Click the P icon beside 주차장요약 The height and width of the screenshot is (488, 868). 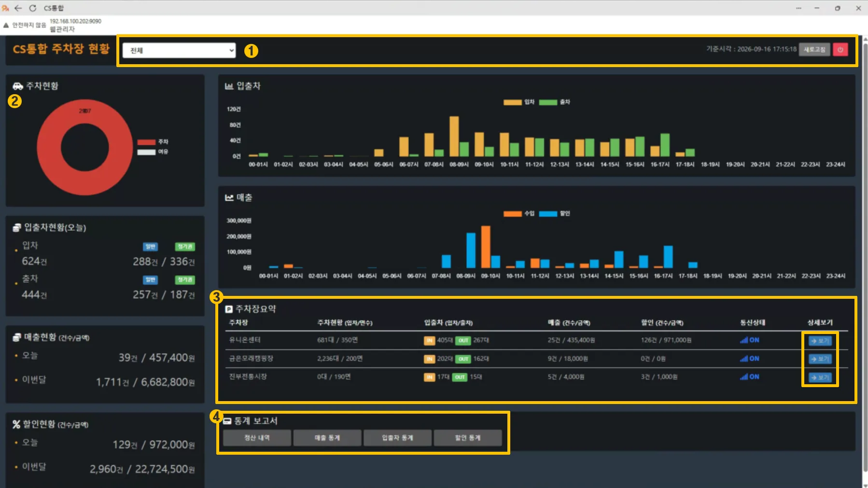click(x=229, y=309)
